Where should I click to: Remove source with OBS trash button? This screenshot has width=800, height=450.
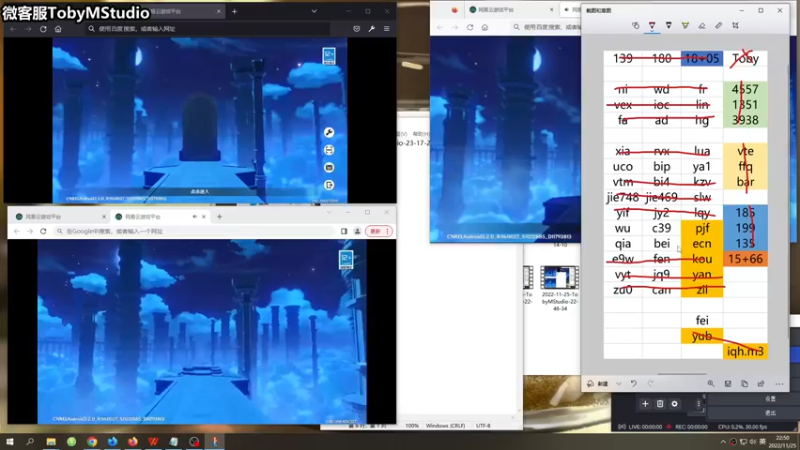[x=660, y=404]
